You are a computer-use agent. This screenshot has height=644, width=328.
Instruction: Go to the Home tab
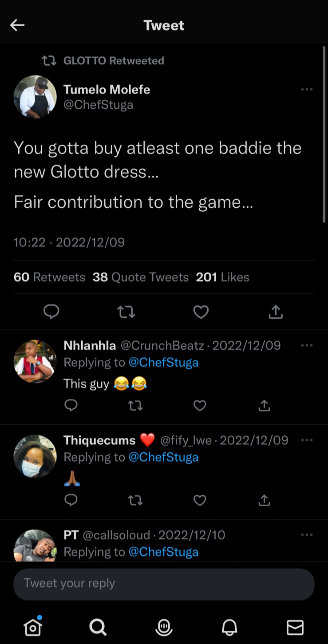33,626
